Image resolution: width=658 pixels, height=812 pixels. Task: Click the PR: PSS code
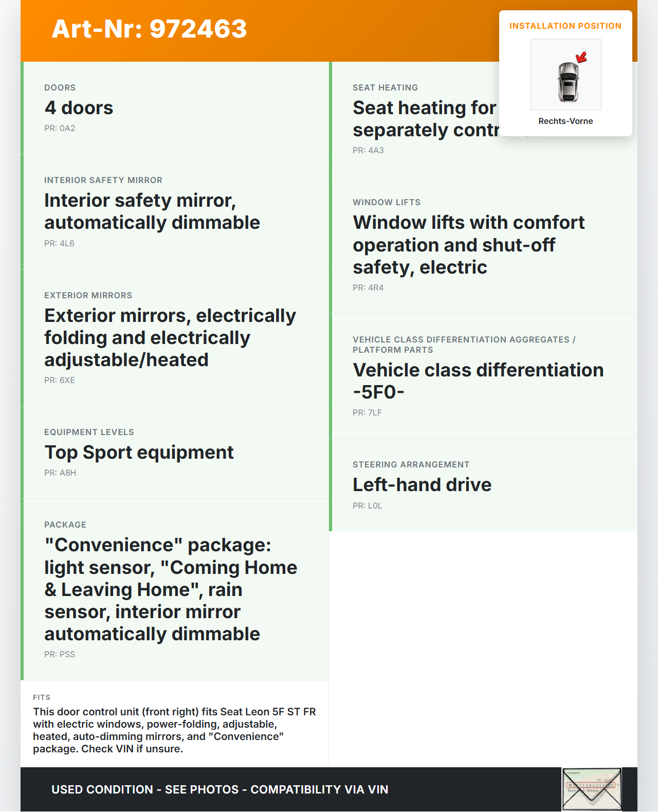[60, 654]
